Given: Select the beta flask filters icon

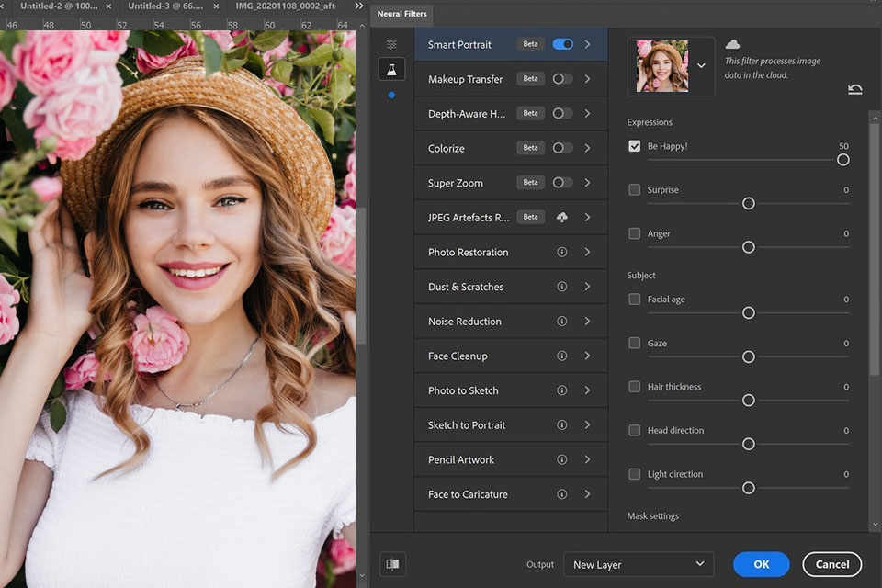Looking at the screenshot, I should 391,69.
